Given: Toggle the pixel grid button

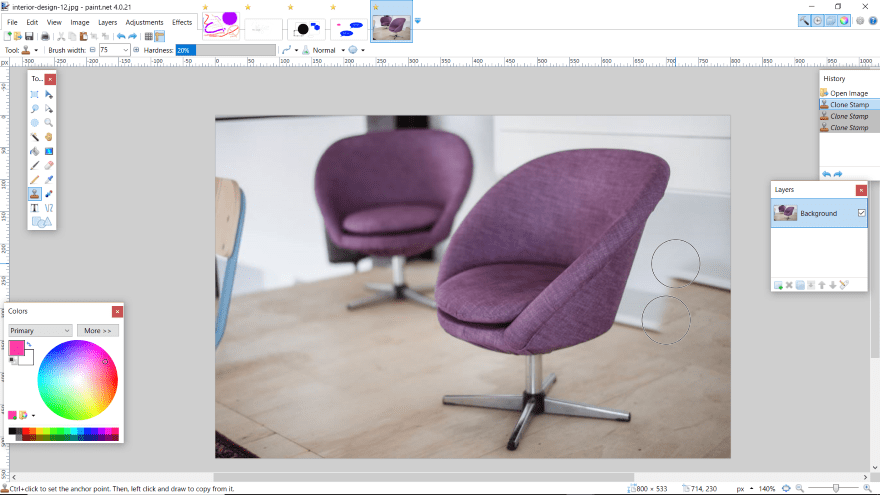Looking at the screenshot, I should point(148,36).
